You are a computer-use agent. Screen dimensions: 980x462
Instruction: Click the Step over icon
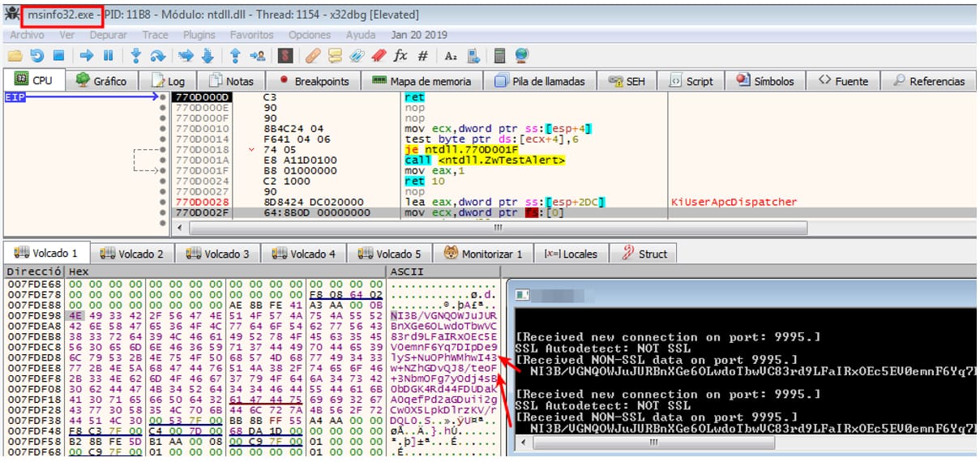(158, 56)
